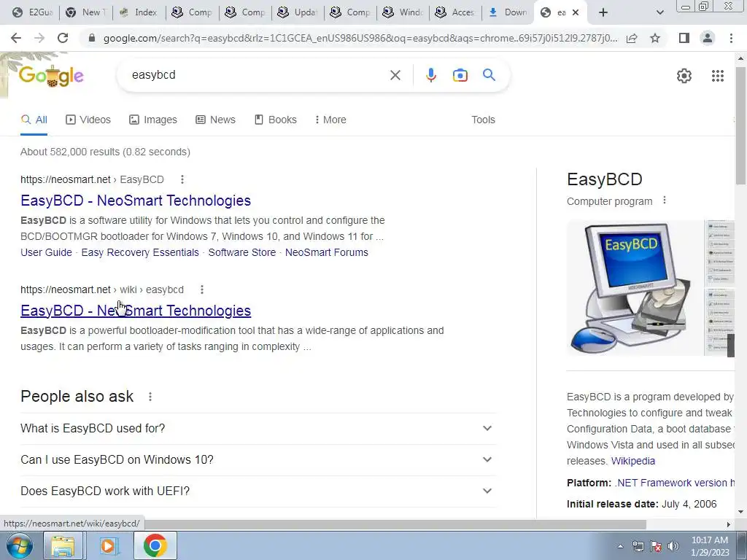This screenshot has width=747, height=560.
Task: Switch to the News results tab
Action: point(215,120)
